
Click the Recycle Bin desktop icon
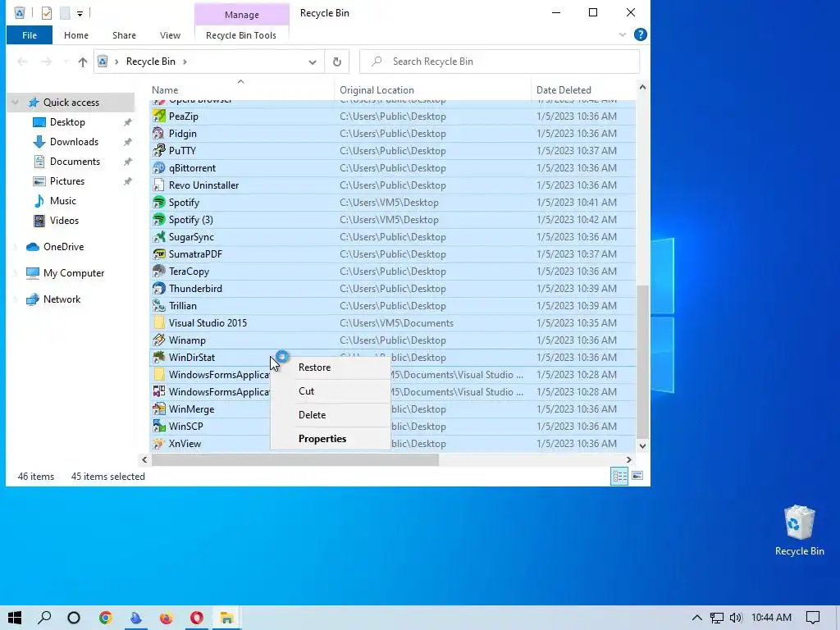coord(799,531)
